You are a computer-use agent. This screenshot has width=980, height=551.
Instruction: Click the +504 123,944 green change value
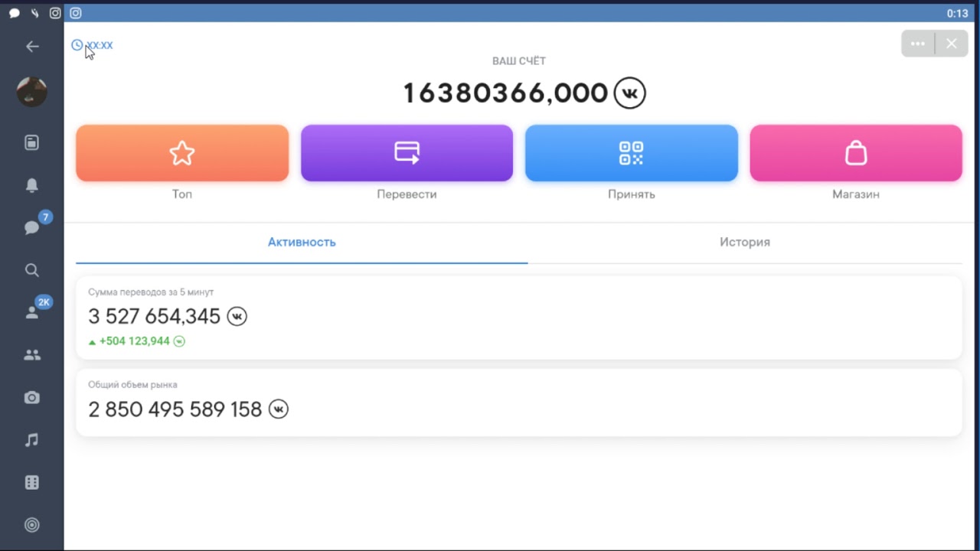(135, 341)
